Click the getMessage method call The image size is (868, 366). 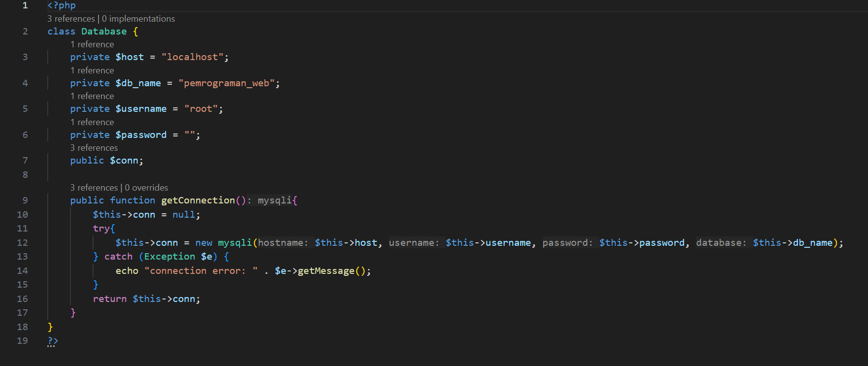[x=326, y=271]
